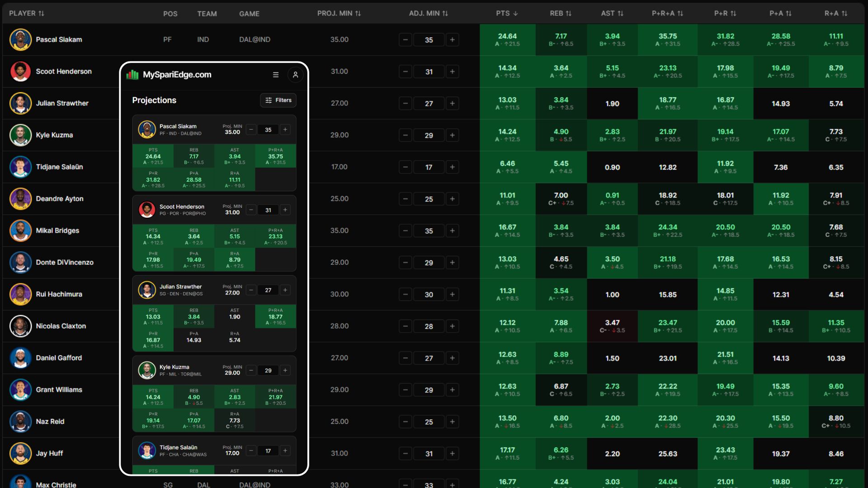Click the user profile icon

point(295,75)
